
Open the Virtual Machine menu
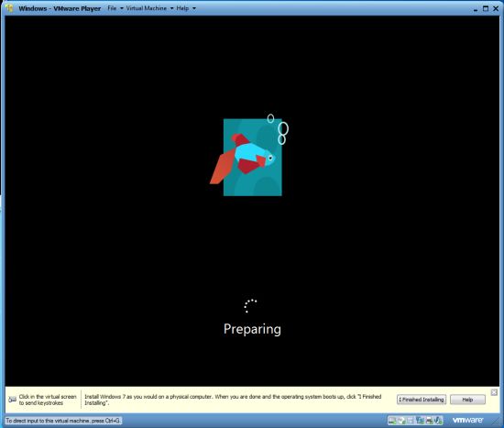point(149,8)
